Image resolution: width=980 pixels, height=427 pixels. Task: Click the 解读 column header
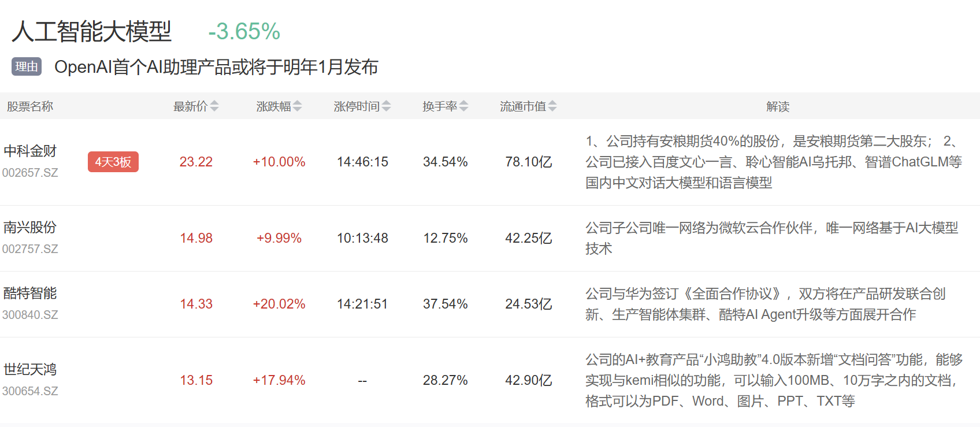778,106
